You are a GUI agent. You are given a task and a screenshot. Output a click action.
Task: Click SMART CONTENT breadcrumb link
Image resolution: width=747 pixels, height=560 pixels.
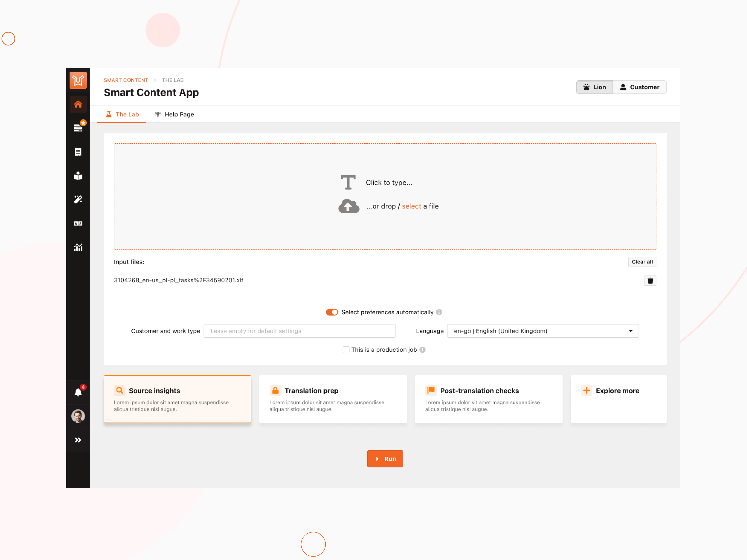(x=126, y=80)
